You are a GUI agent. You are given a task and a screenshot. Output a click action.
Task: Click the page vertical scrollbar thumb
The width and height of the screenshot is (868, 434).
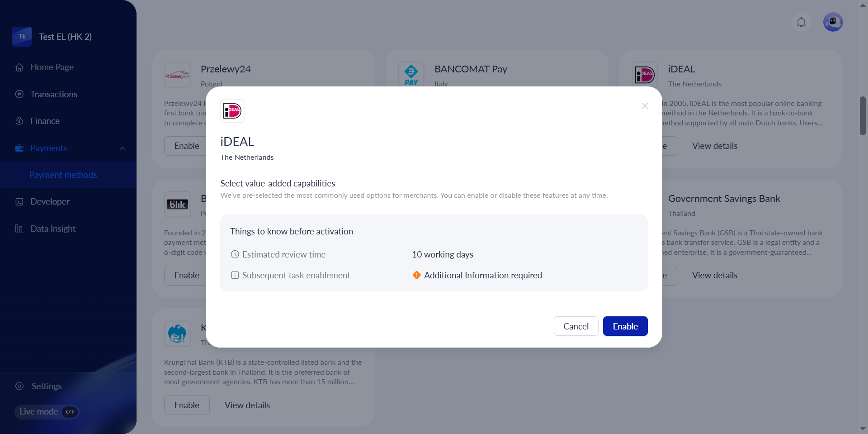tap(863, 115)
